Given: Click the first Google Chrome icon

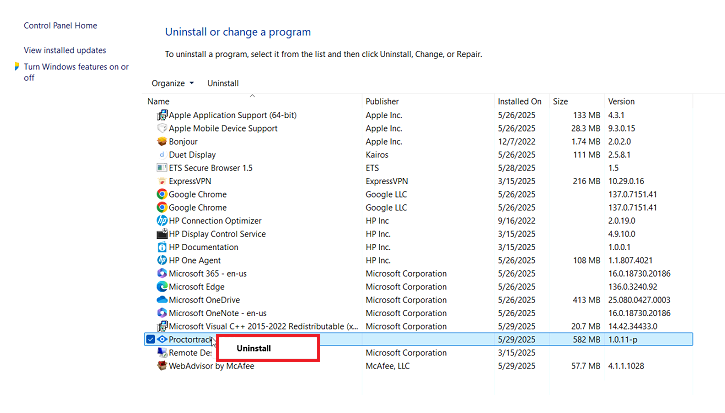Looking at the screenshot, I should click(x=162, y=194).
